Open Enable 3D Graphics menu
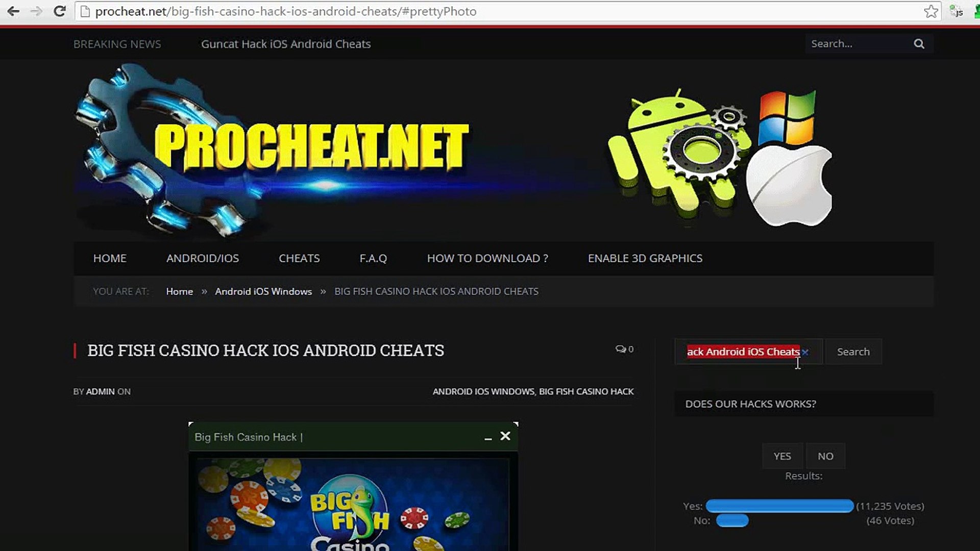Image resolution: width=980 pixels, height=551 pixels. (645, 258)
